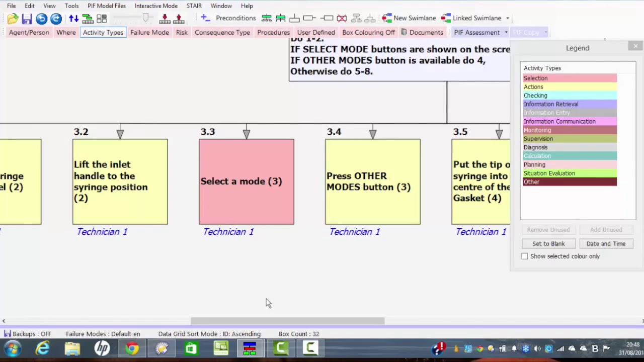Click the second greyed hierarchy icon
644x362 pixels.
coord(370,19)
